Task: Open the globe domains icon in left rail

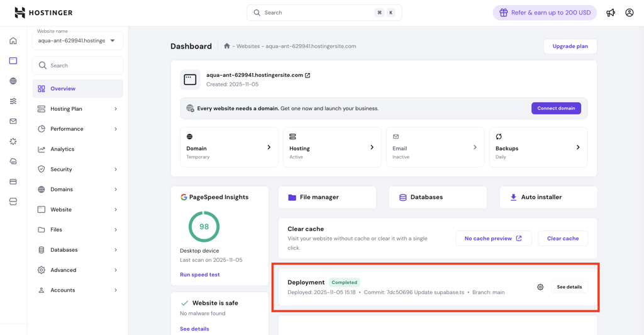Action: (x=13, y=81)
